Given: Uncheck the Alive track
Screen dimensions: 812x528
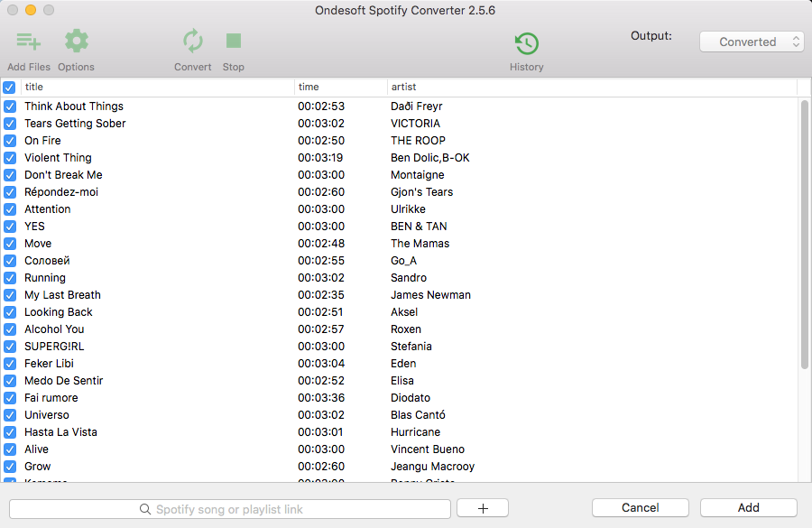Looking at the screenshot, I should (10, 449).
